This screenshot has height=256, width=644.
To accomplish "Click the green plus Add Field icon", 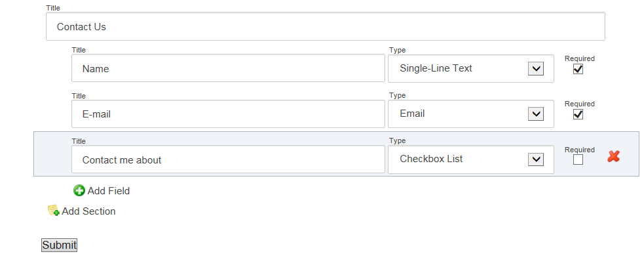I will click(79, 190).
